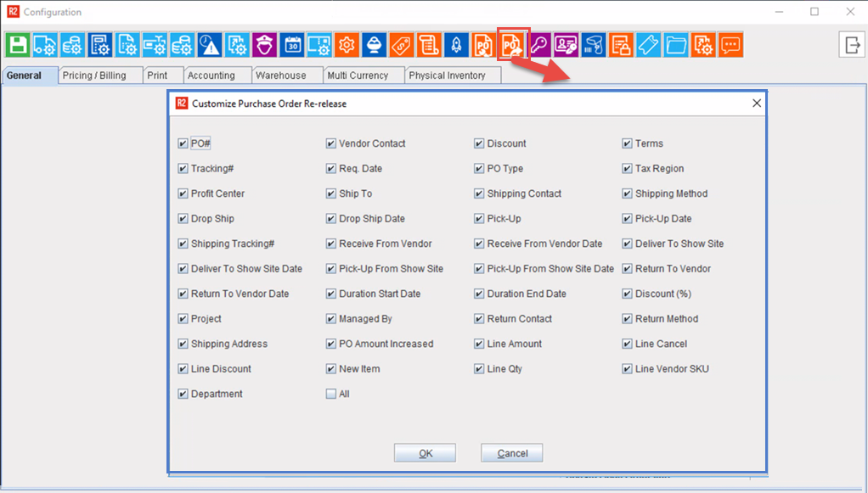Screen dimensions: 868x493
Task: Uncheck the PO# checkbox
Action: click(x=183, y=143)
